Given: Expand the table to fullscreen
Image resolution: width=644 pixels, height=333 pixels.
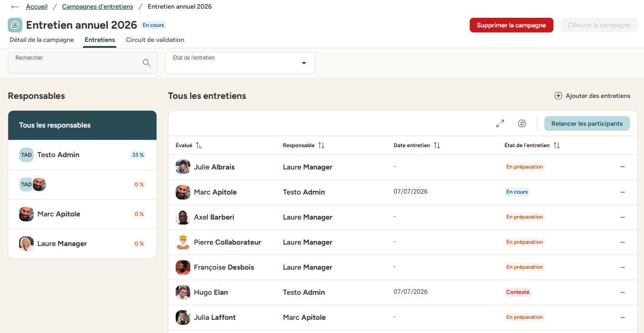Looking at the screenshot, I should 500,123.
